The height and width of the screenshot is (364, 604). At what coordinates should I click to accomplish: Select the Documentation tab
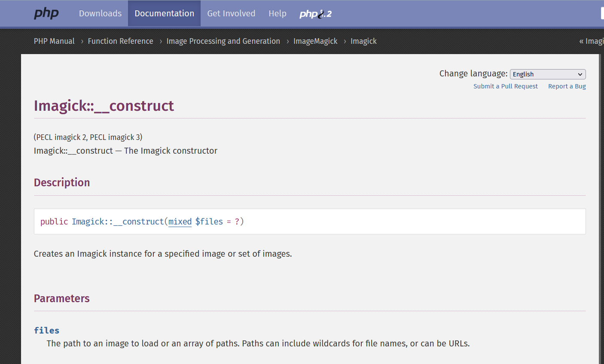[x=164, y=13]
